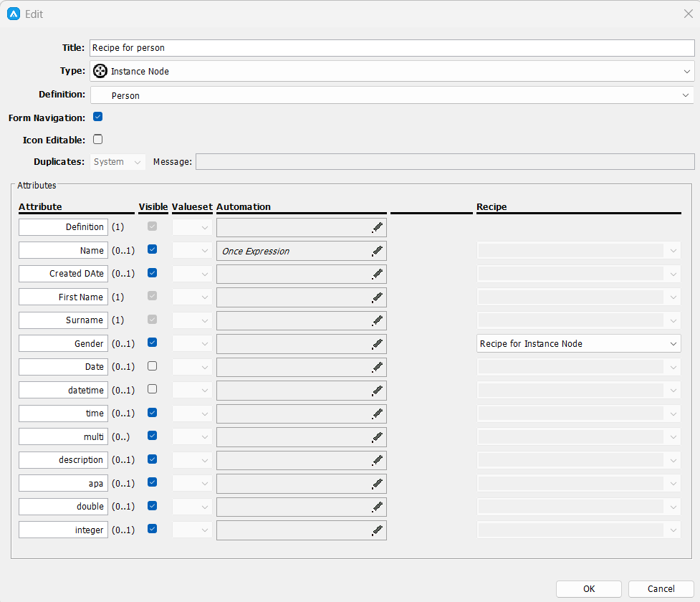Click the OK button
Screen dimensions: 700x602
pos(588,589)
